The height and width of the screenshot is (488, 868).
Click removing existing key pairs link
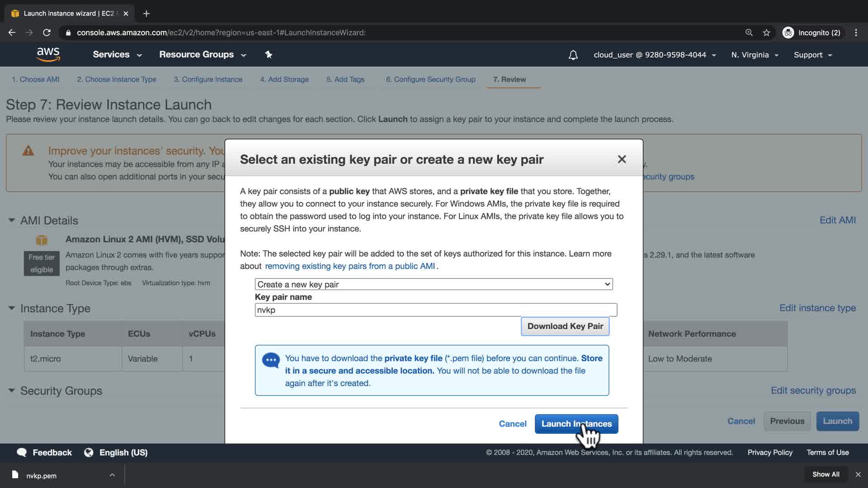[349, 266]
